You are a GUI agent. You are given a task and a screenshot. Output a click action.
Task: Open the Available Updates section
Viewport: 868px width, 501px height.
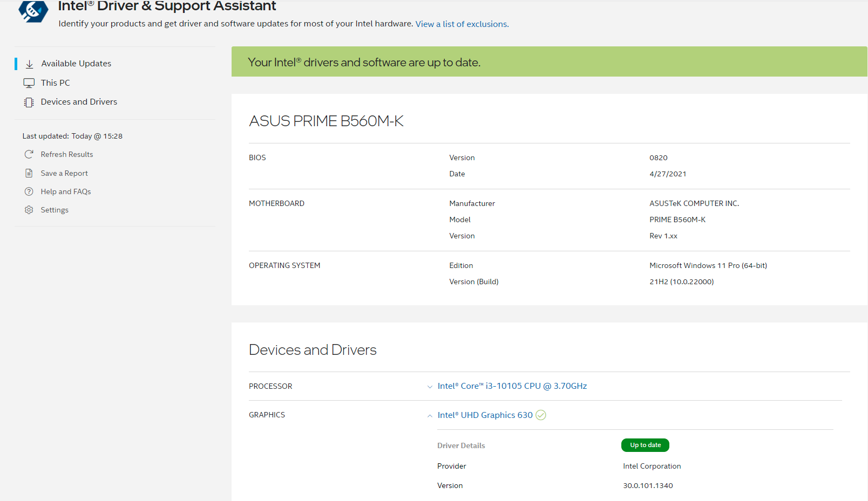point(76,64)
